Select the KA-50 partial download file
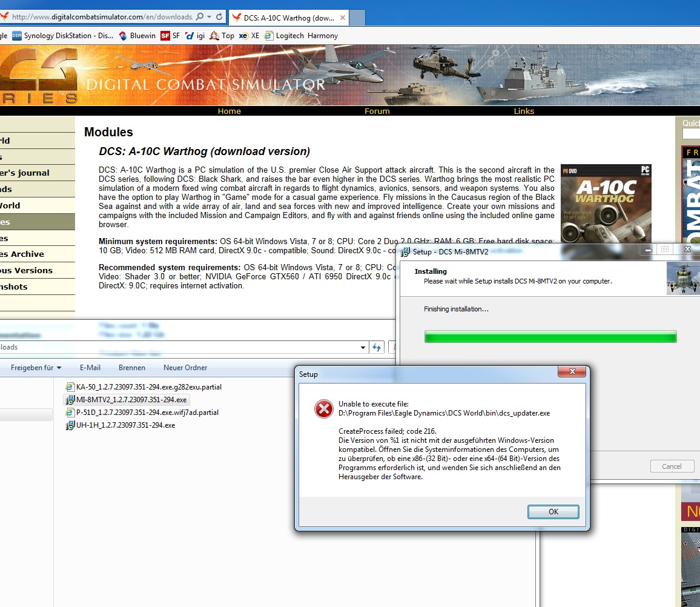Screen dimensions: 700x607 pos(144,387)
